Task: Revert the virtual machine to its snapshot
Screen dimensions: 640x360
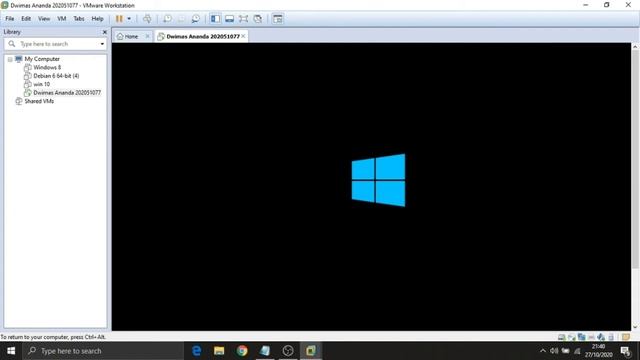Action: [x=181, y=19]
